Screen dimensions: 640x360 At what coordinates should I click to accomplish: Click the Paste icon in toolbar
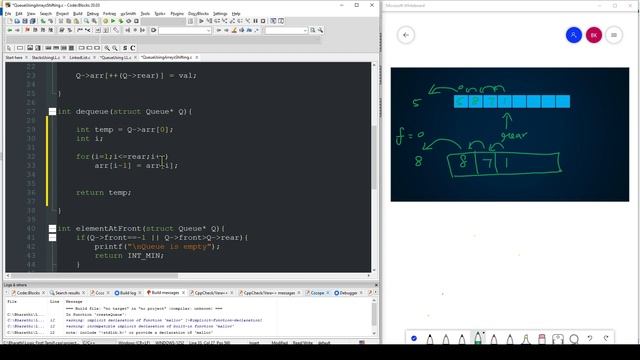tap(76, 21)
